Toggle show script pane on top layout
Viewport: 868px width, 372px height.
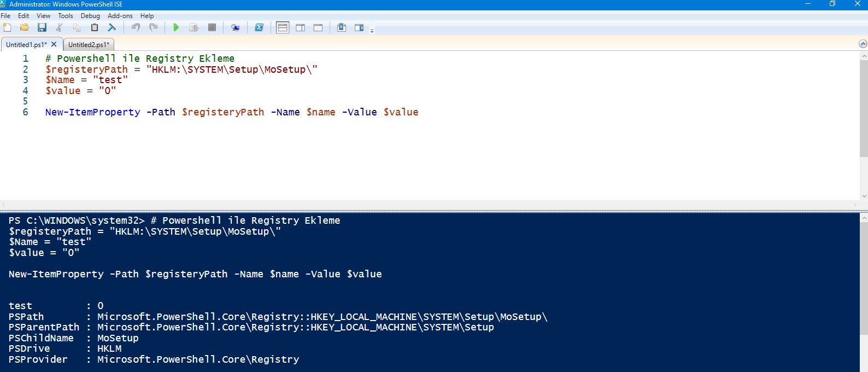283,27
